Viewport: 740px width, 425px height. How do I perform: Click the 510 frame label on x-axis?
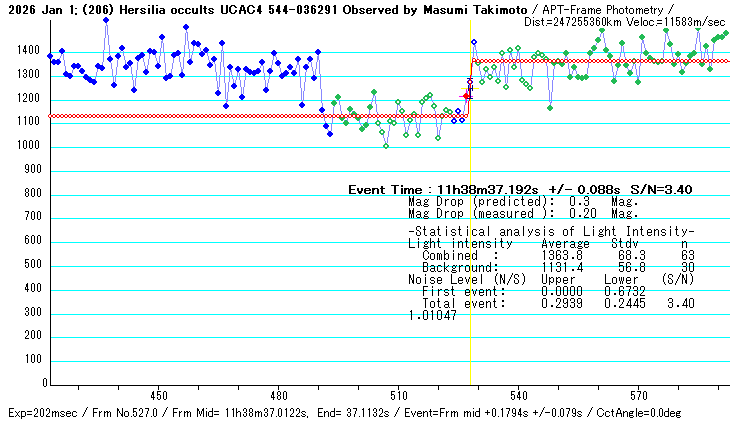coord(398,395)
